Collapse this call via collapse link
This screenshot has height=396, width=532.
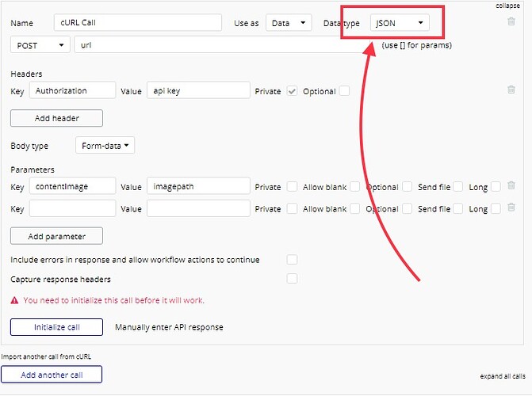(x=507, y=6)
